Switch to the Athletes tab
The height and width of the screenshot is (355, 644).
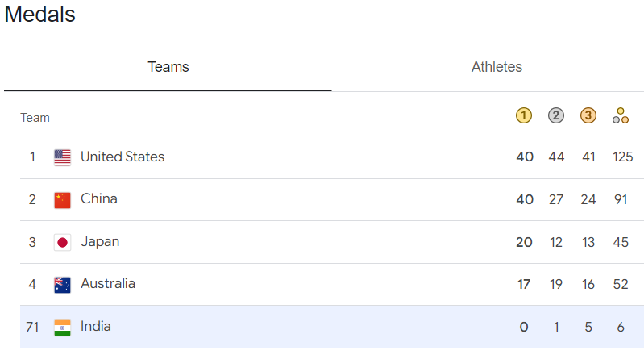tap(497, 67)
